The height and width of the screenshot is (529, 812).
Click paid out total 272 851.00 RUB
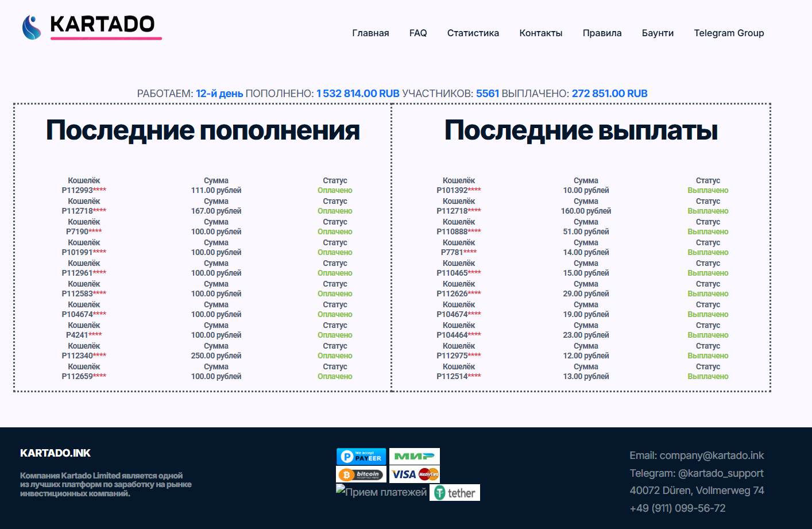click(610, 94)
